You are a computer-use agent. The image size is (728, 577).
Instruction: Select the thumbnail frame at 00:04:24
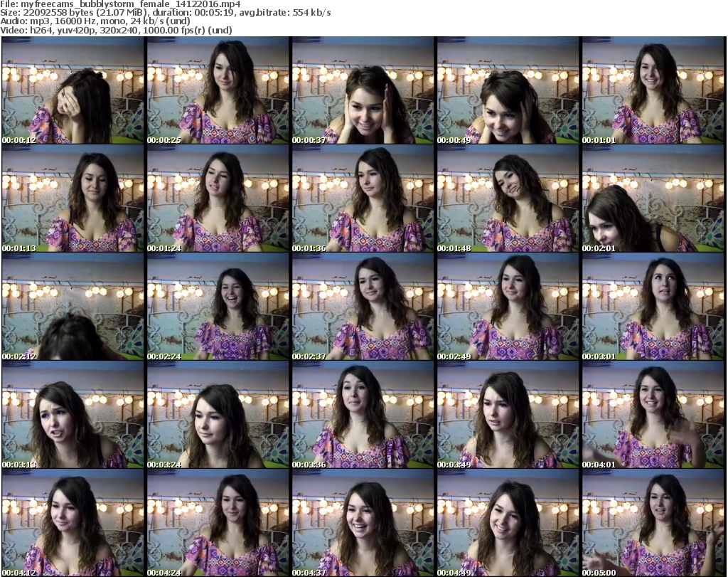(218, 523)
